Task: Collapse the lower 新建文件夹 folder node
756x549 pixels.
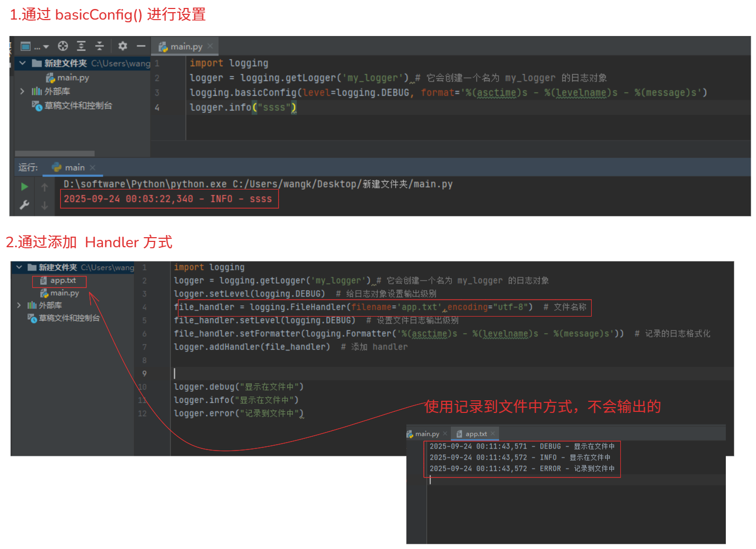Action: point(19,267)
